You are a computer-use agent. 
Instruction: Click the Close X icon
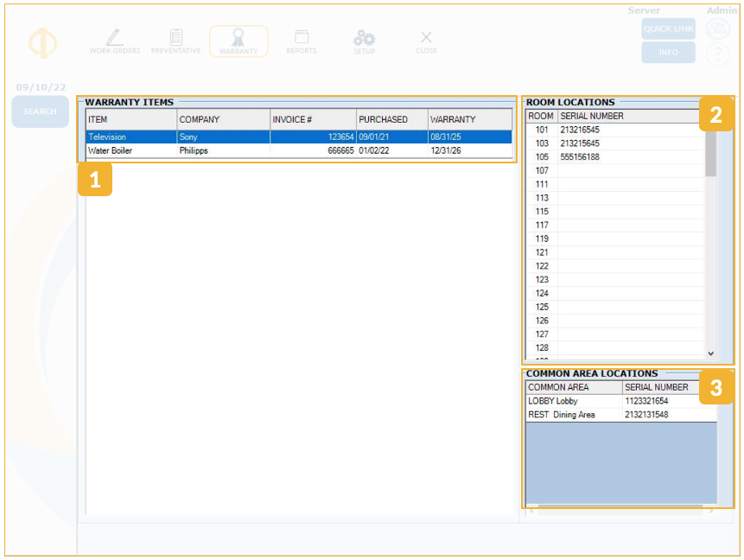[426, 41]
